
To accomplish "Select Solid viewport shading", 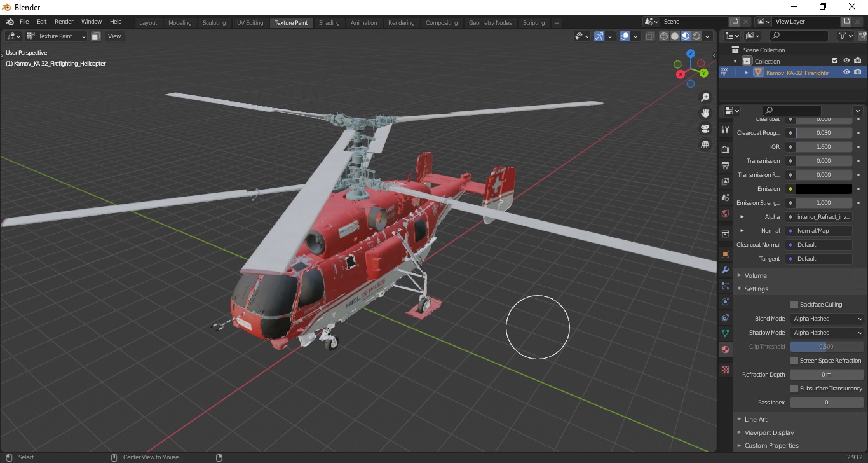I will click(675, 36).
